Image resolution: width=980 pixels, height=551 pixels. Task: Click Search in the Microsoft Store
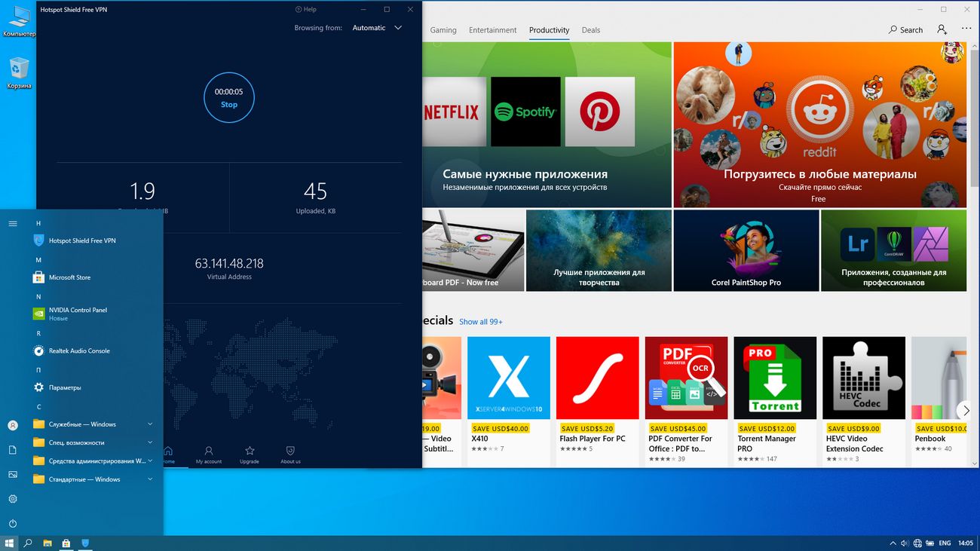click(906, 30)
